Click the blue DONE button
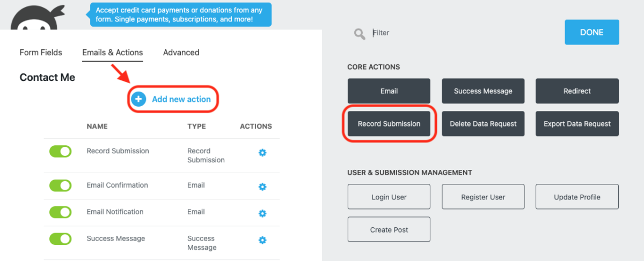 tap(592, 32)
